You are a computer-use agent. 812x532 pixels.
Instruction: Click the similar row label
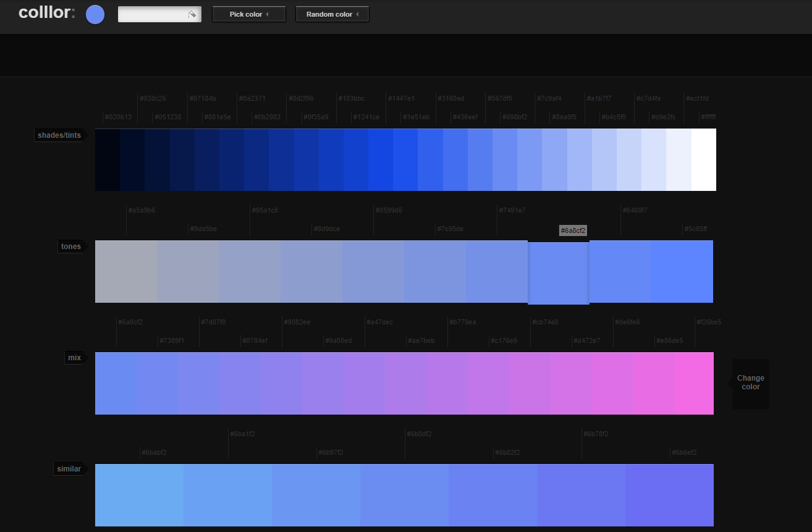pos(69,469)
